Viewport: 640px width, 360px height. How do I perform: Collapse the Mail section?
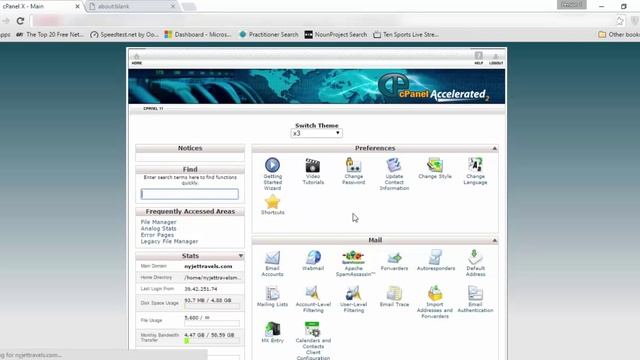tap(494, 240)
